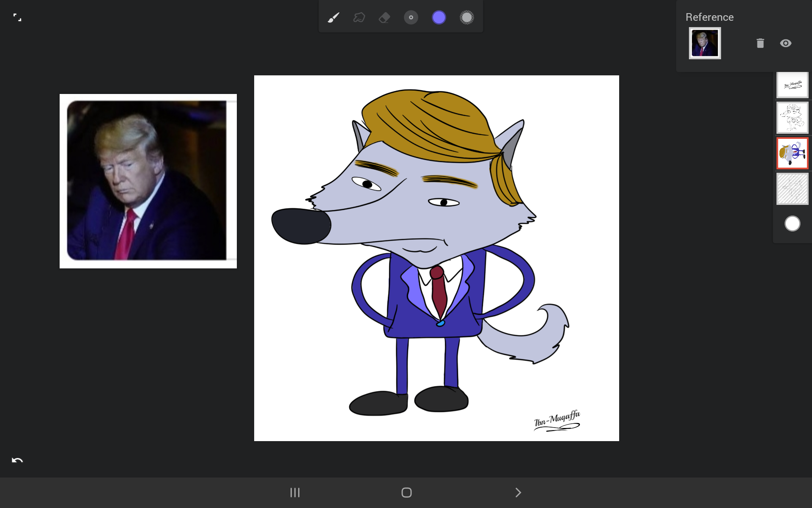Select the transparent bottom layer thumbnail
The height and width of the screenshot is (508, 812).
point(792,189)
